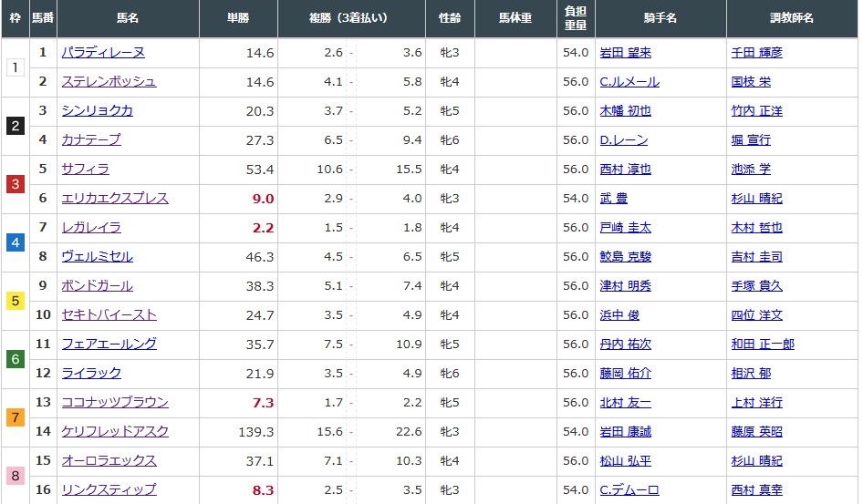Open trainer 堀 宣行 page
The height and width of the screenshot is (504, 863).
point(751,140)
